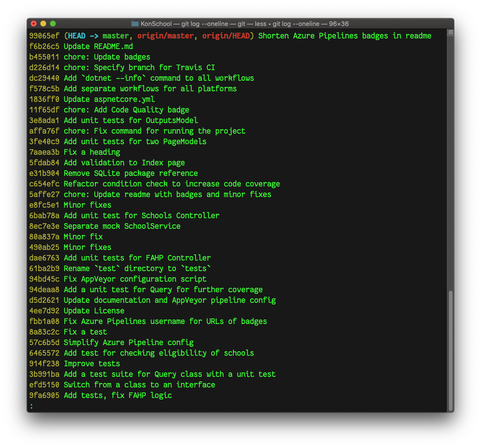Screen dimensions: 481x448
Task: Click 'Fix AppVeyor configuration script' commit
Action: [135, 279]
